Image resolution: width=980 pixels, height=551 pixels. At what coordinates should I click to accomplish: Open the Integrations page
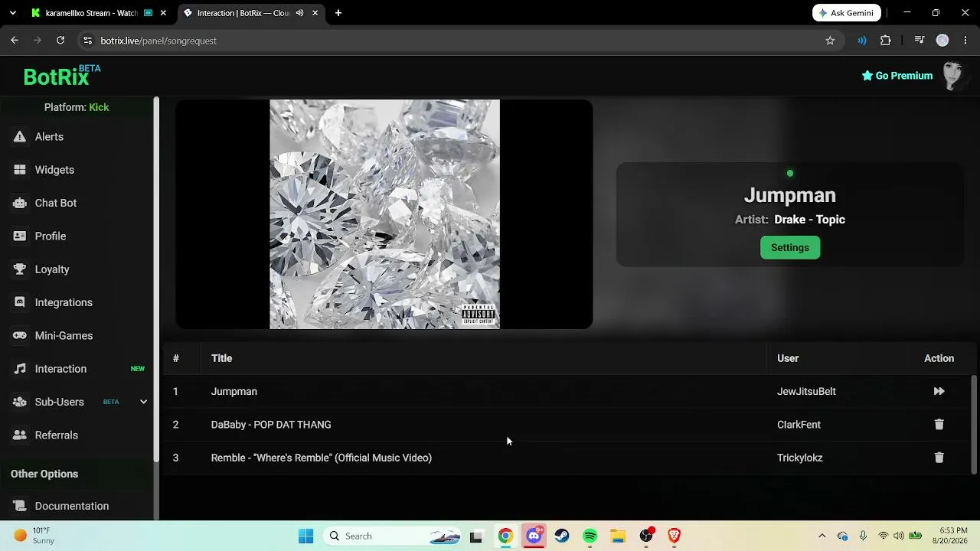64,302
